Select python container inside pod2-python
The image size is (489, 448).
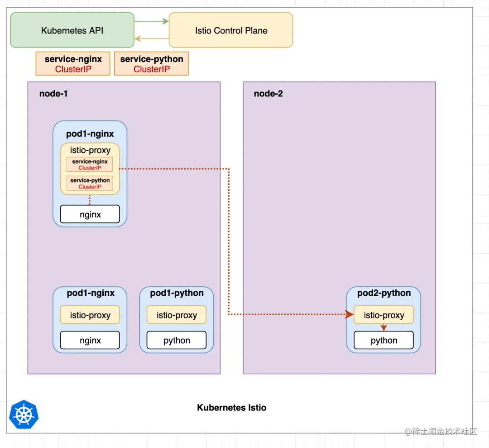(x=384, y=340)
